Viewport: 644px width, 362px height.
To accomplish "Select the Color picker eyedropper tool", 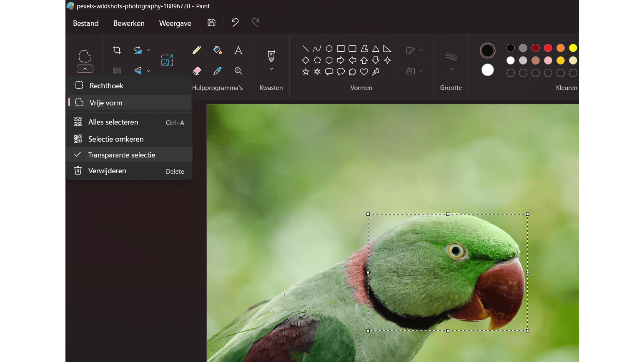I will click(x=217, y=71).
